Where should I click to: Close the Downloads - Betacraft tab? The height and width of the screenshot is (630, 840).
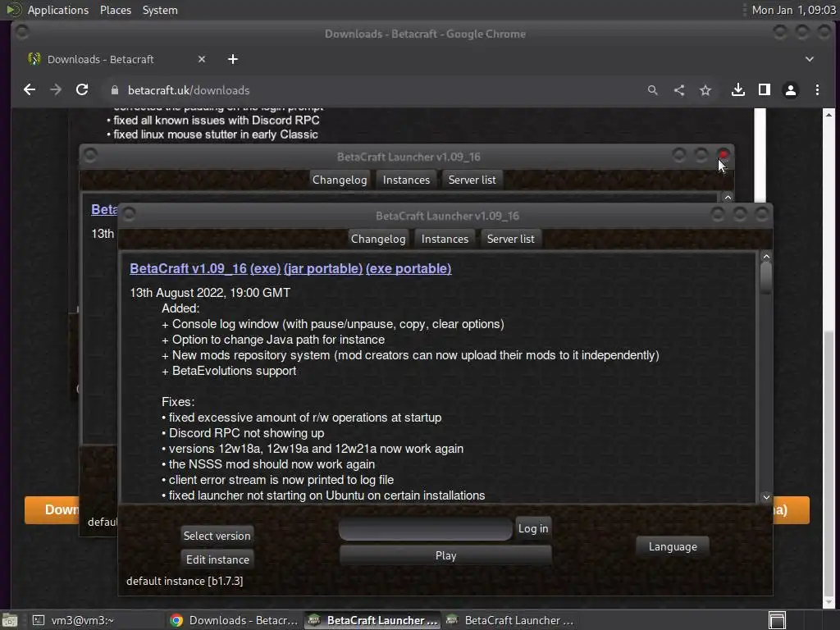pos(202,59)
